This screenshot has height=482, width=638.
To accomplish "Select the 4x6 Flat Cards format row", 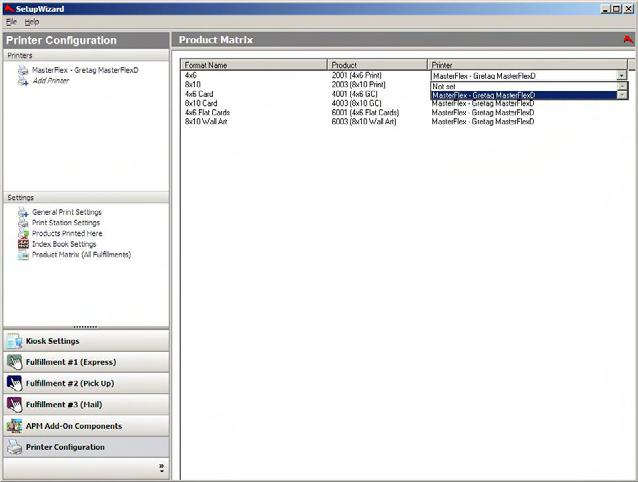I will pyautogui.click(x=208, y=113).
